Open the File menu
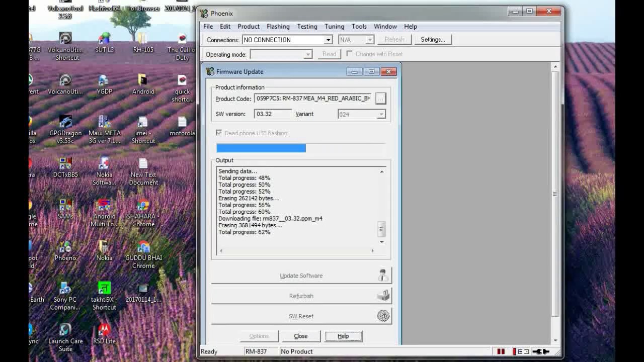This screenshot has height=362, width=644. (208, 26)
